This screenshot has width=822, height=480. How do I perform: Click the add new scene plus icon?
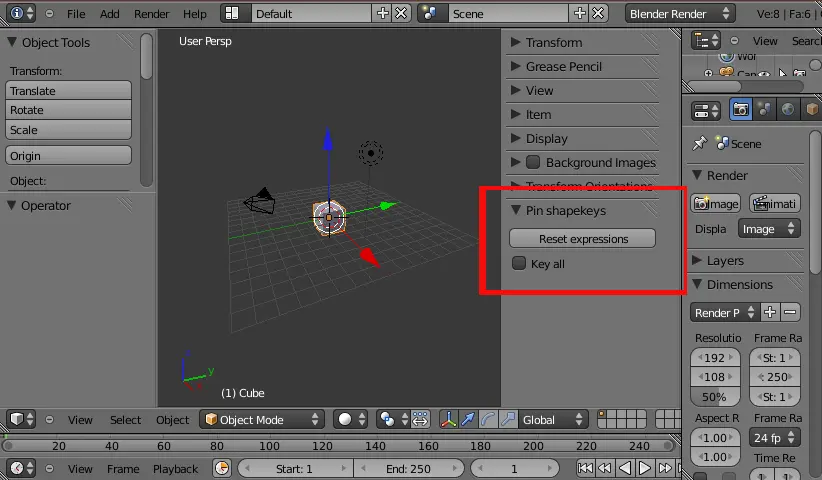579,14
